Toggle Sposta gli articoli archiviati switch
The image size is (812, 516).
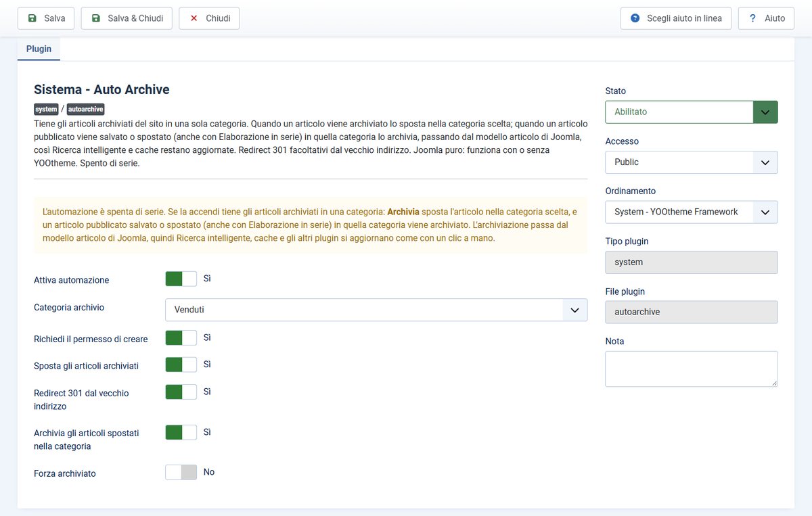click(x=181, y=365)
